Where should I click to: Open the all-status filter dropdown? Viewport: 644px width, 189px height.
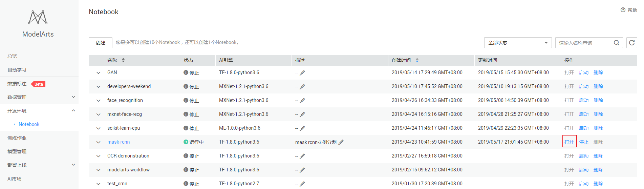point(518,43)
